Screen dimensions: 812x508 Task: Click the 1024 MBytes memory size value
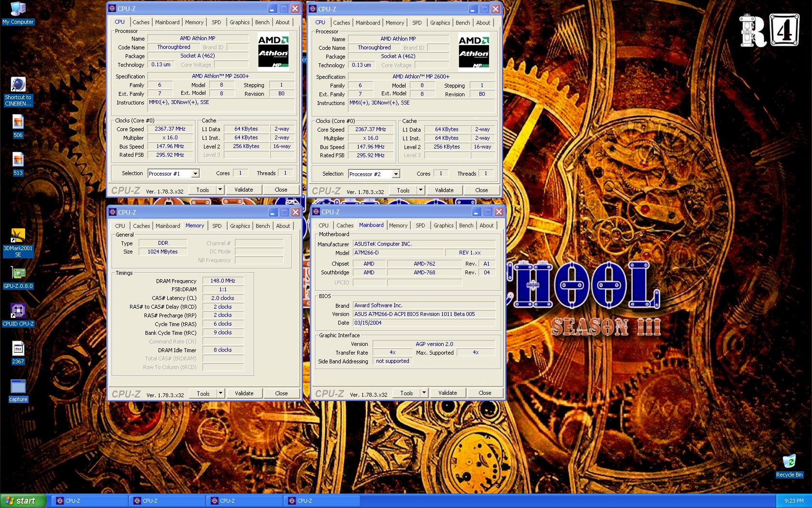coord(162,252)
